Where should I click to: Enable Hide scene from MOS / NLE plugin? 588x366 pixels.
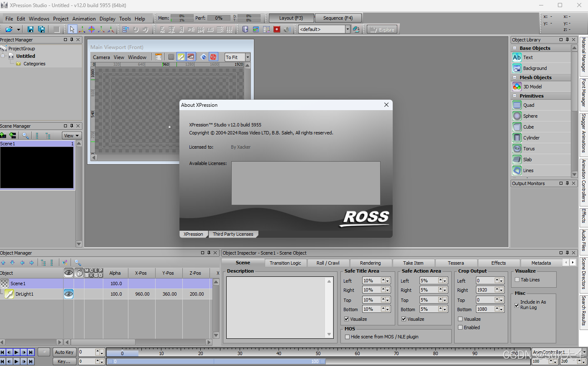347,337
